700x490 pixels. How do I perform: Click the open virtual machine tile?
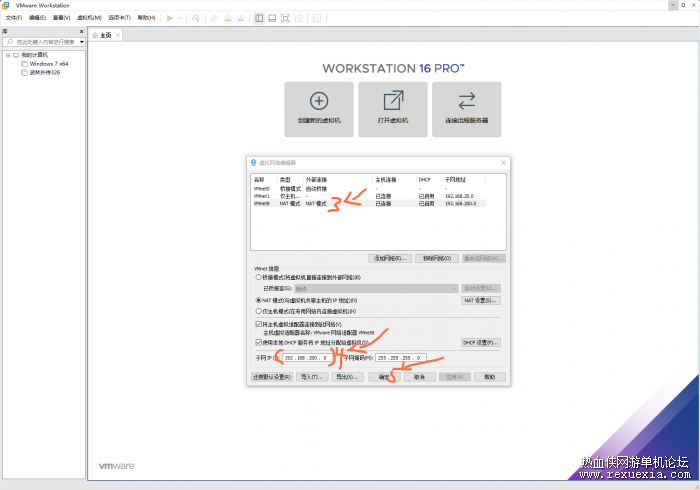(393, 109)
